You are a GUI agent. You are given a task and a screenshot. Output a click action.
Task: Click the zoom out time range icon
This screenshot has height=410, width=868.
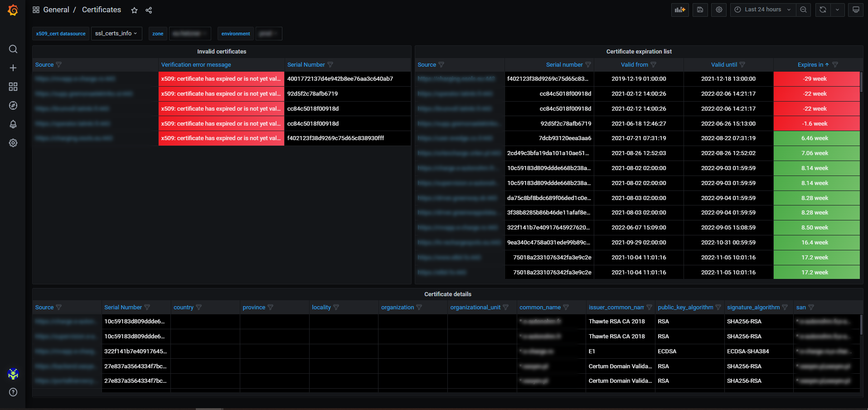(803, 10)
